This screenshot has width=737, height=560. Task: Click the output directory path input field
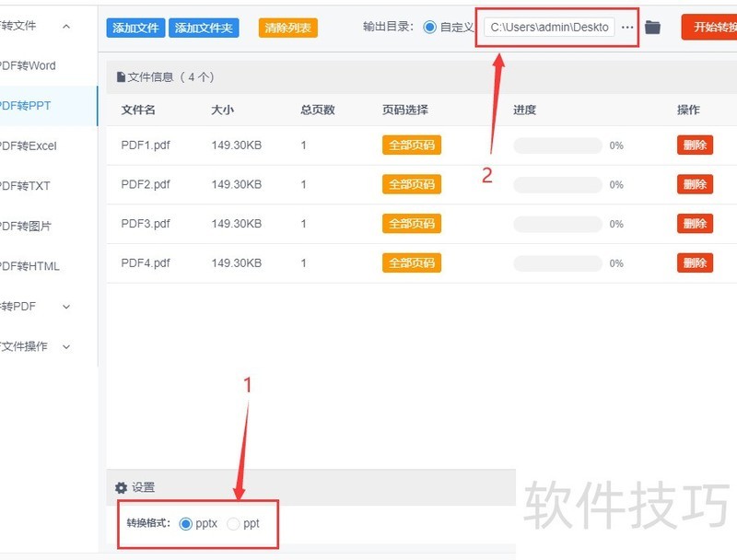[x=549, y=27]
